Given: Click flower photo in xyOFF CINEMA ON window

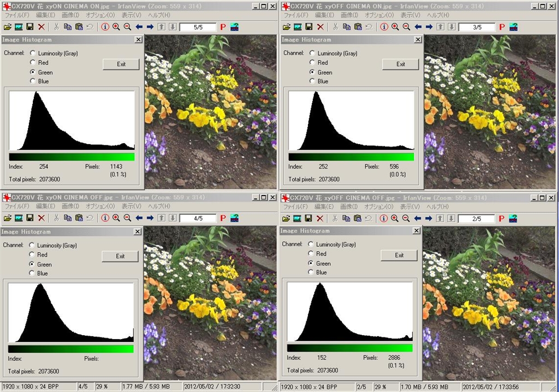Looking at the screenshot, I should point(490,111).
